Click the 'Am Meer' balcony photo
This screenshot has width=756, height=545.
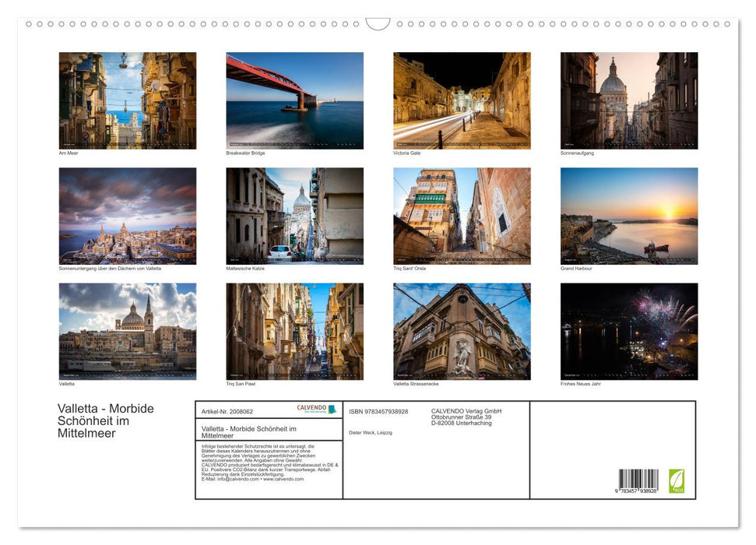point(128,100)
